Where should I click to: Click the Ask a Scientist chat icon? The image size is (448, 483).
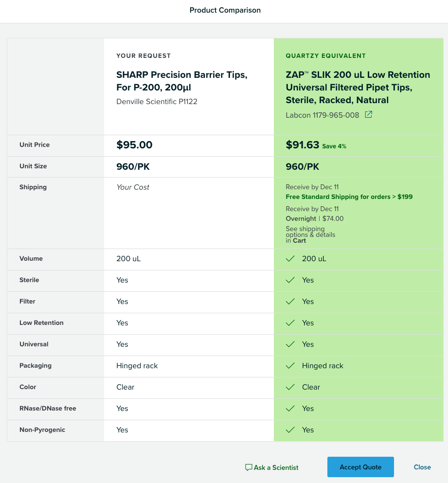(249, 467)
